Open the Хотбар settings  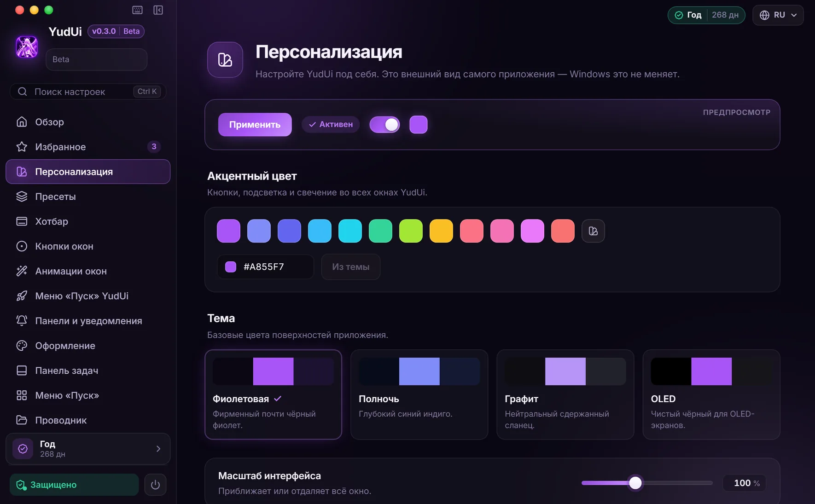click(88, 221)
